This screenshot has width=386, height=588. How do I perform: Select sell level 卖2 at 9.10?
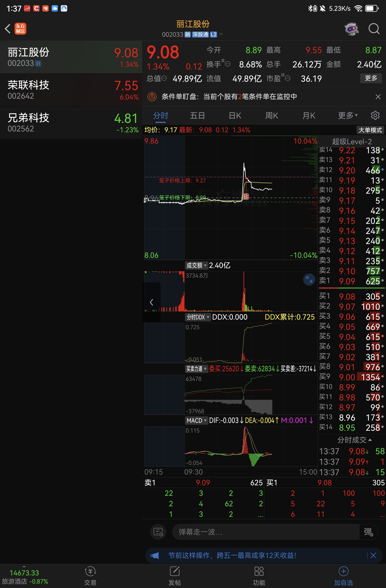(x=352, y=271)
